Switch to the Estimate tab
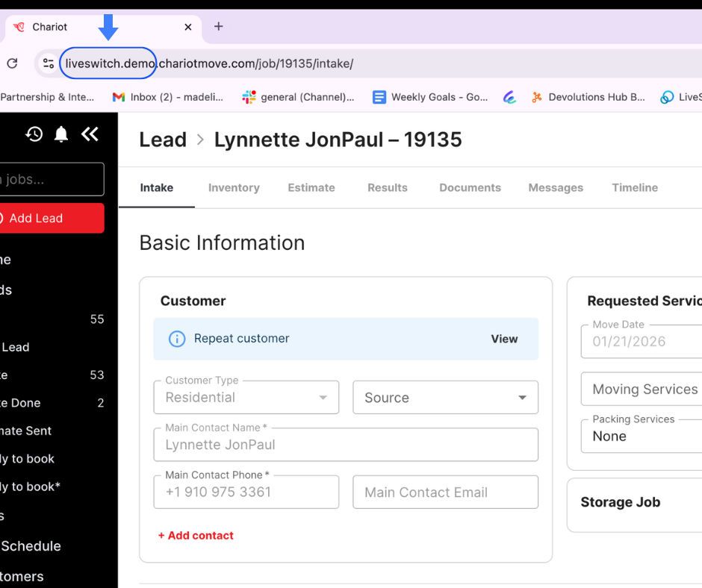The height and width of the screenshot is (588, 702). tap(311, 188)
